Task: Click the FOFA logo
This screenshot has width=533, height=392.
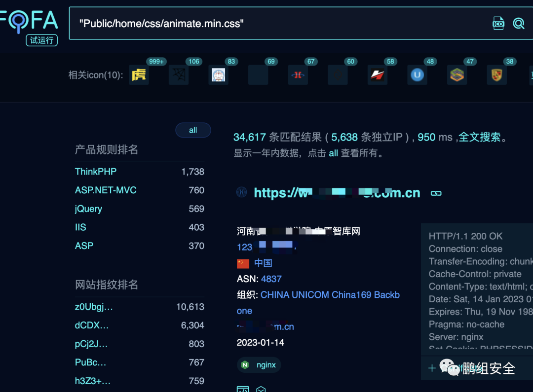Action: click(29, 21)
